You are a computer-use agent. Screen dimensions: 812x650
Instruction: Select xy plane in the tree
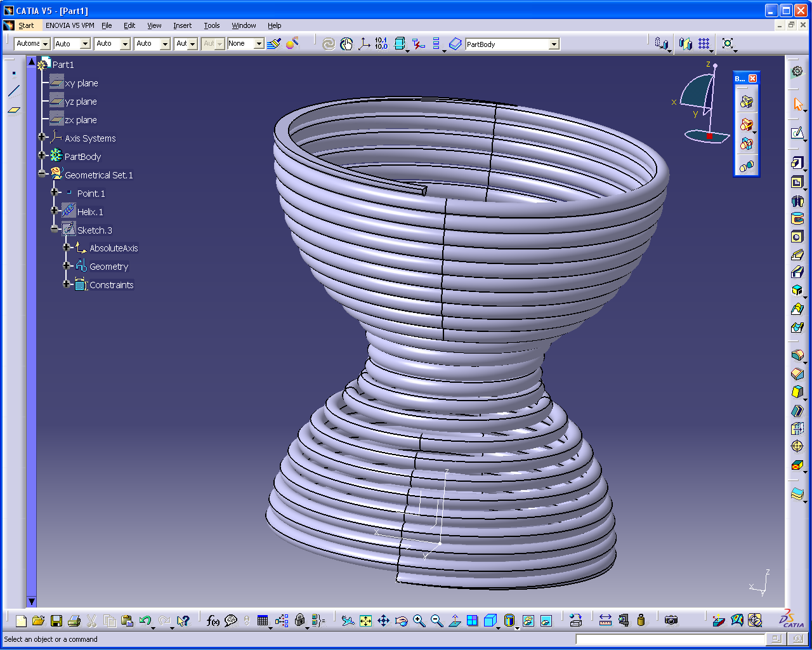(81, 83)
